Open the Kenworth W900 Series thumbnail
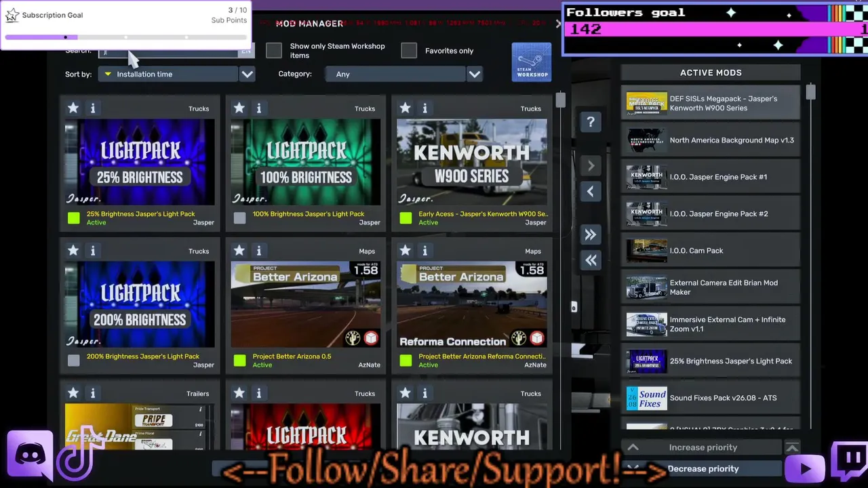Viewport: 868px width, 488px height. 472,162
